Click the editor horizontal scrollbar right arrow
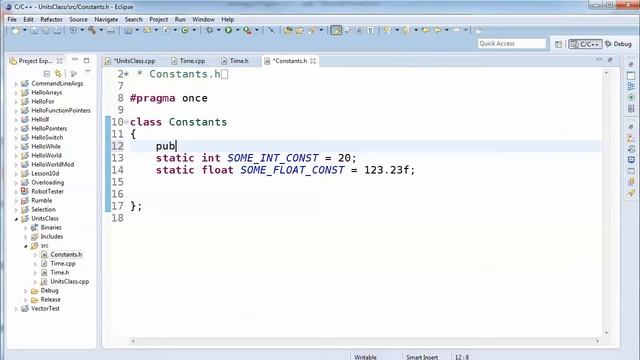This screenshot has height=360, width=640. (598, 341)
